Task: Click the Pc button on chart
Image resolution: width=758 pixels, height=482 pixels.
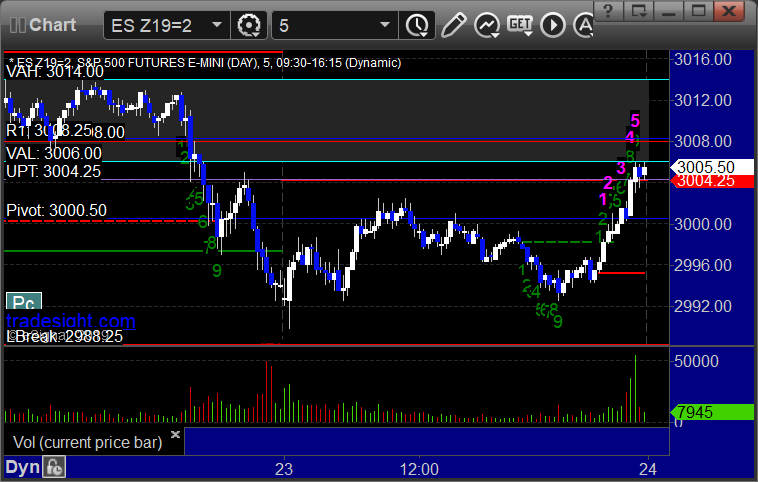Action: pyautogui.click(x=24, y=302)
